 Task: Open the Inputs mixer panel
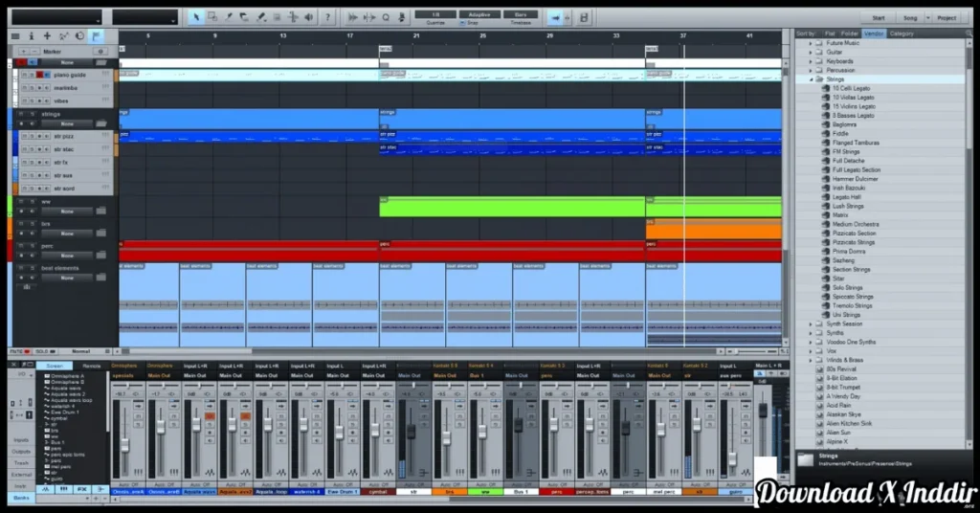[x=21, y=440]
